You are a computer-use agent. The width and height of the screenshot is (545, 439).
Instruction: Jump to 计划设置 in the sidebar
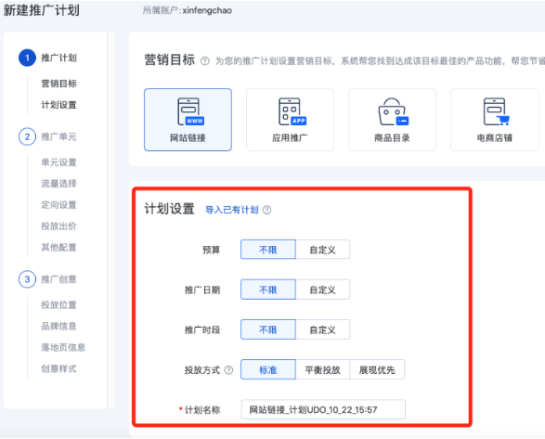pos(59,105)
